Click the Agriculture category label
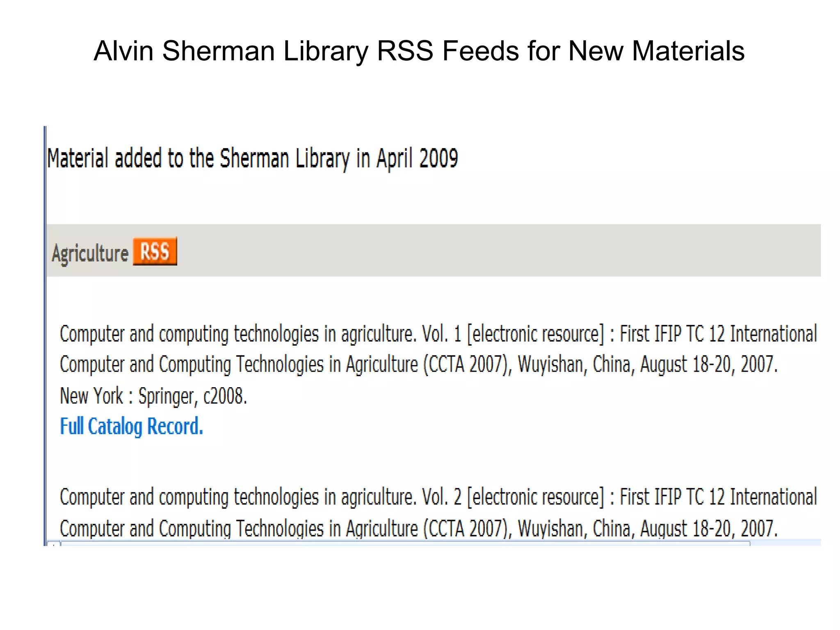Image resolution: width=840 pixels, height=630 pixels. [90, 253]
